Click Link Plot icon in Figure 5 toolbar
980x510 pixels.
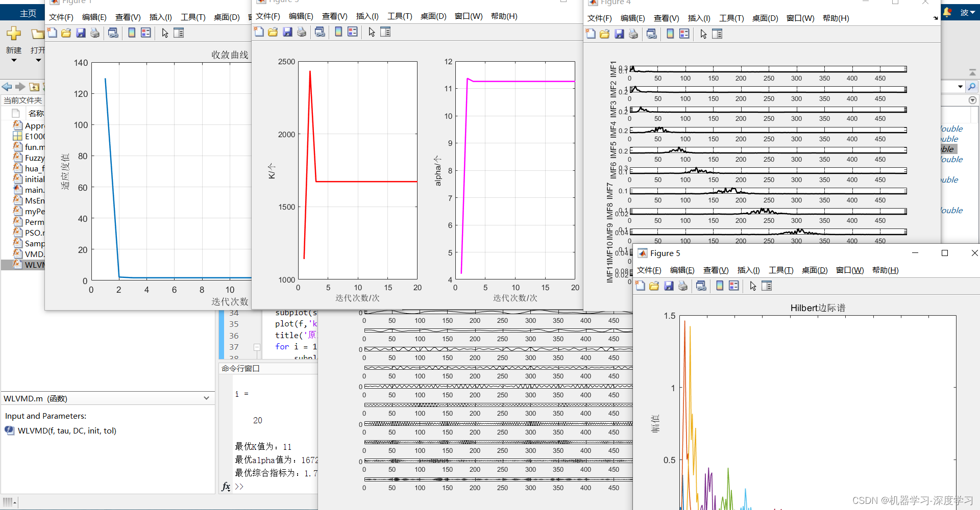(x=701, y=286)
